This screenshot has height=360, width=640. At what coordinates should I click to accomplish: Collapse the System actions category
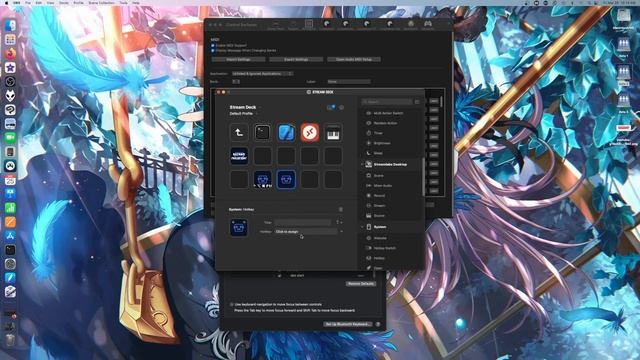point(362,227)
